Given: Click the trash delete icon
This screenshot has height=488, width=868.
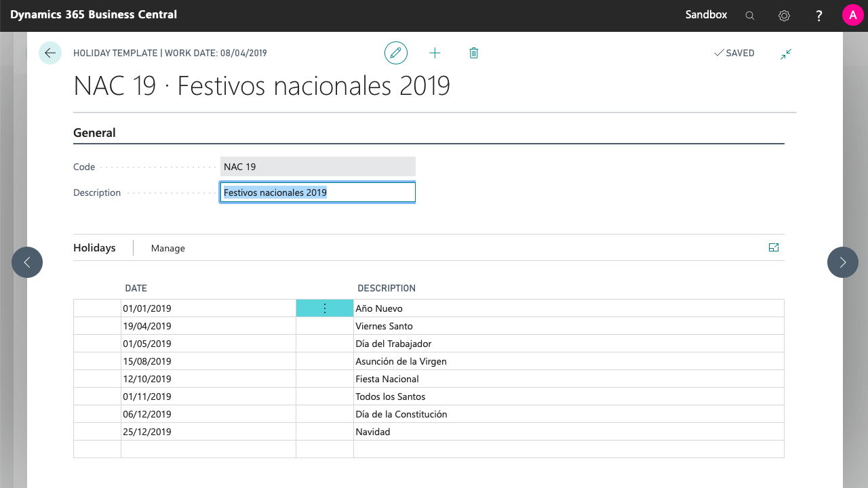Looking at the screenshot, I should (x=474, y=53).
